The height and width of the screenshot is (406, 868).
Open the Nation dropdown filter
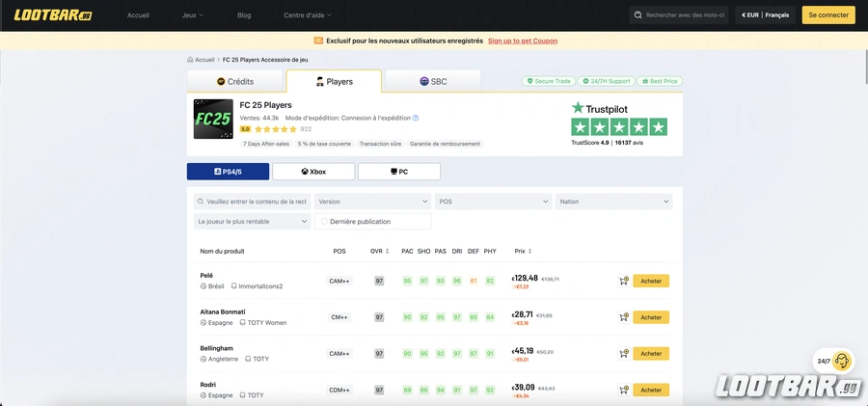point(614,202)
